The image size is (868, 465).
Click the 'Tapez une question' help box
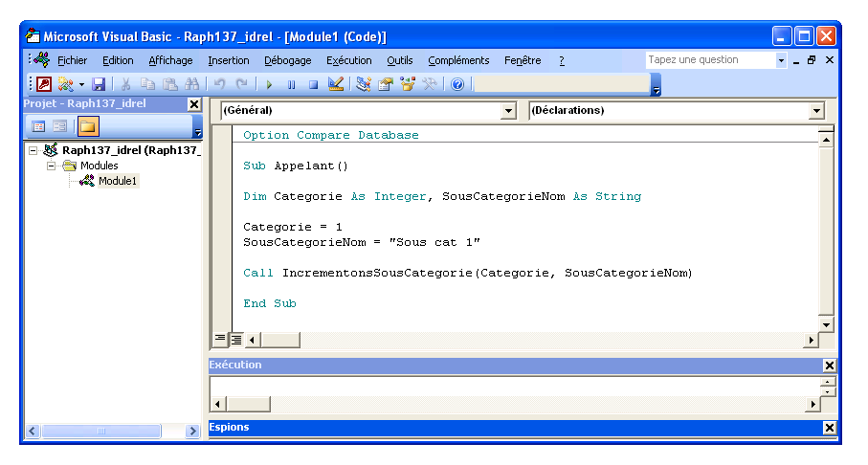[x=711, y=59]
